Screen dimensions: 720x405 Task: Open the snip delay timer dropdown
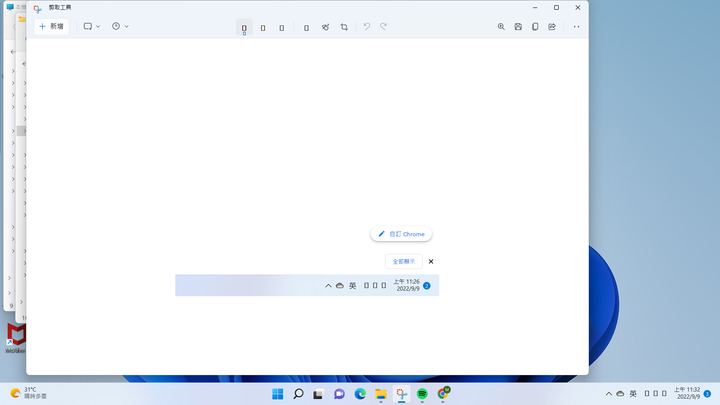point(120,27)
